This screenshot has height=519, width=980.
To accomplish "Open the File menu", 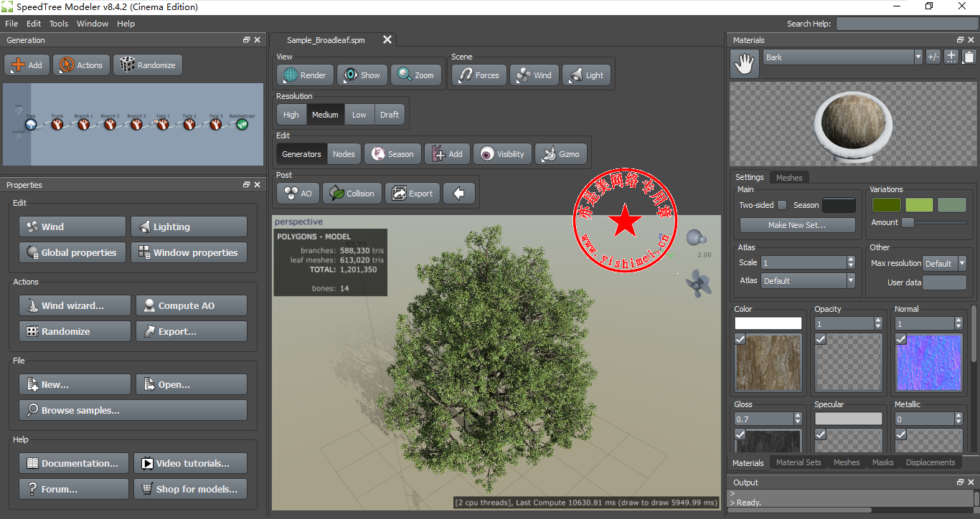I will [11, 24].
